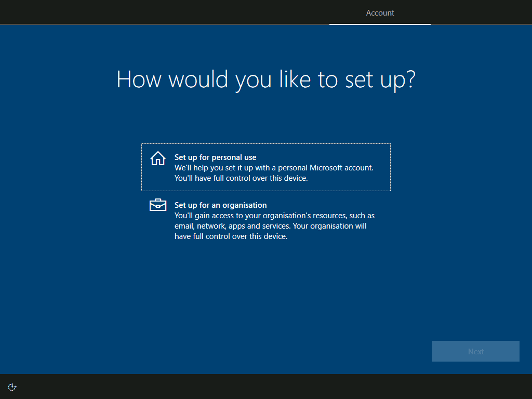The height and width of the screenshot is (399, 532).
Task: Click the accessibility icon on the footer bar
Action: [x=11, y=387]
